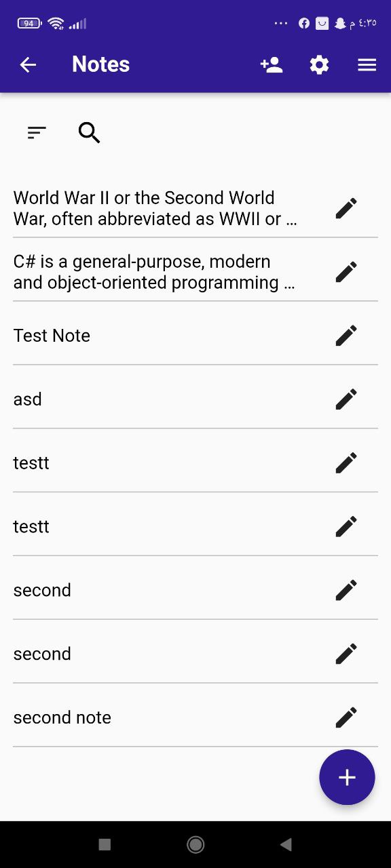The width and height of the screenshot is (391, 868).
Task: Open the overflow hamburger menu
Action: (x=367, y=64)
